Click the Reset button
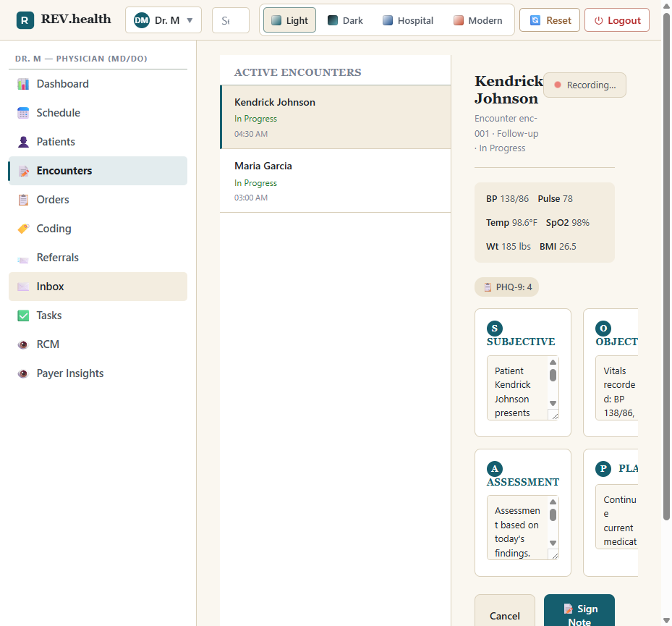The image size is (672, 626). point(550,20)
